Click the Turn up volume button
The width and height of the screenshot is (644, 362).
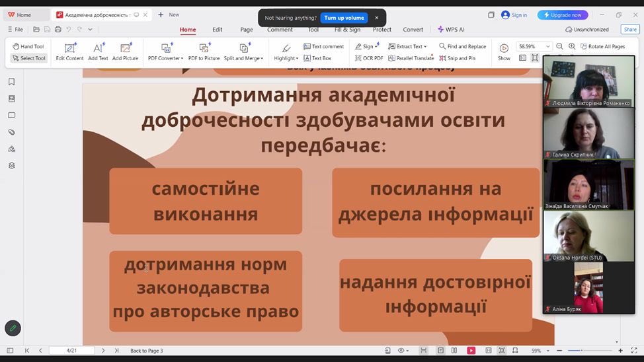coord(344,18)
